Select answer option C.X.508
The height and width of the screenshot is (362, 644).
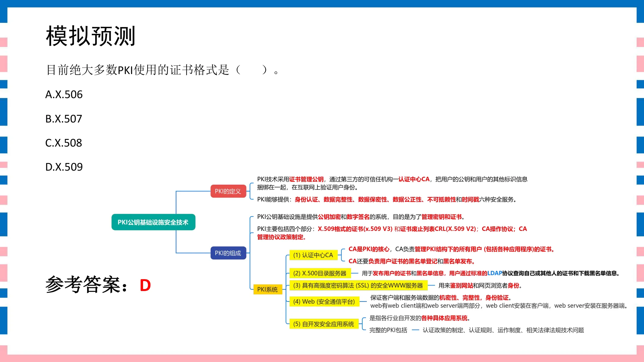tap(64, 143)
